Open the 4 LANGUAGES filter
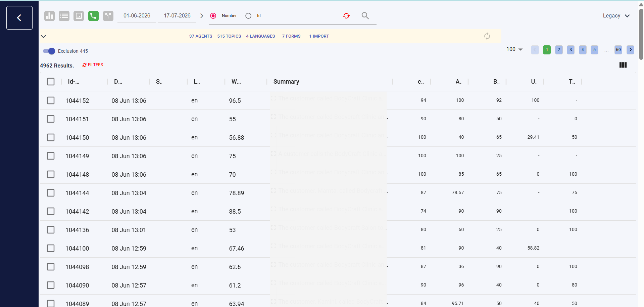 click(x=260, y=36)
